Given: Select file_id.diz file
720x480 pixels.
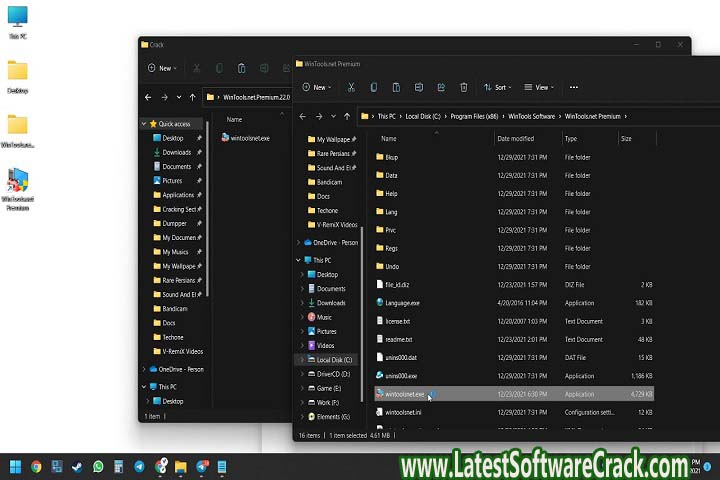Looking at the screenshot, I should [x=514, y=285].
